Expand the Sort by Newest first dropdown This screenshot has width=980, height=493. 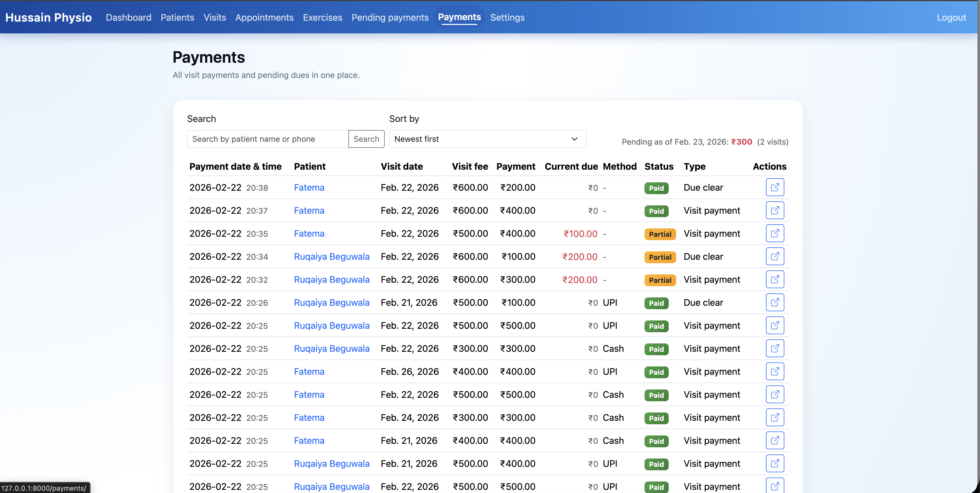click(487, 139)
